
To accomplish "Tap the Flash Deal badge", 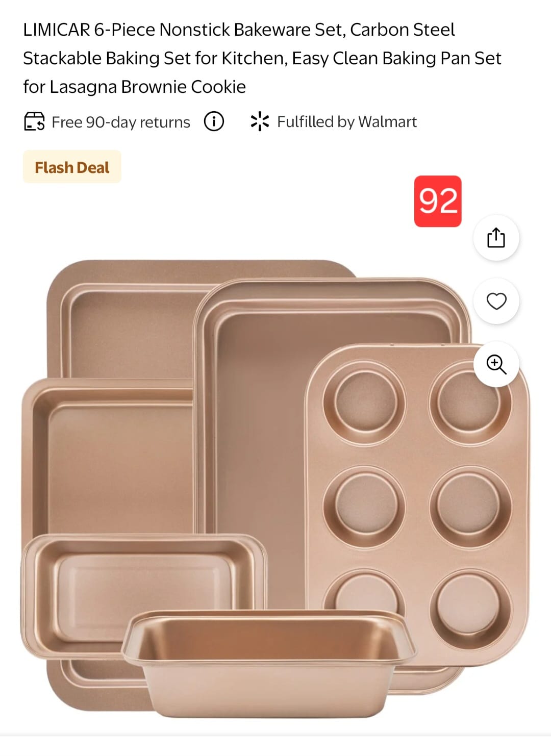I will pyautogui.click(x=72, y=167).
